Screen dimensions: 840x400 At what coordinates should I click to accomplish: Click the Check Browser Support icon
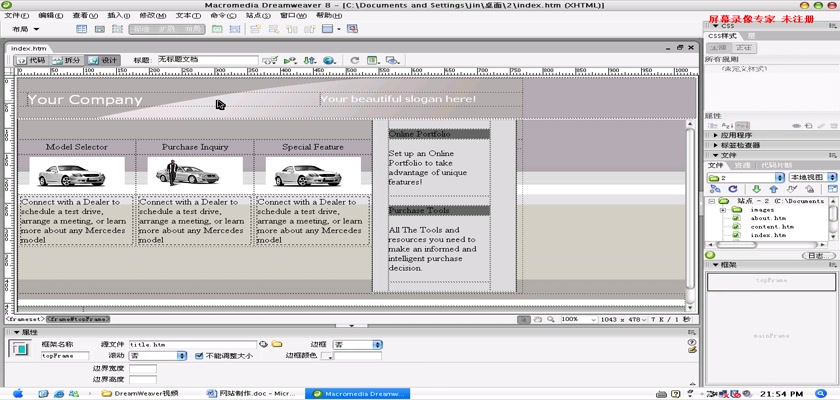pos(290,61)
